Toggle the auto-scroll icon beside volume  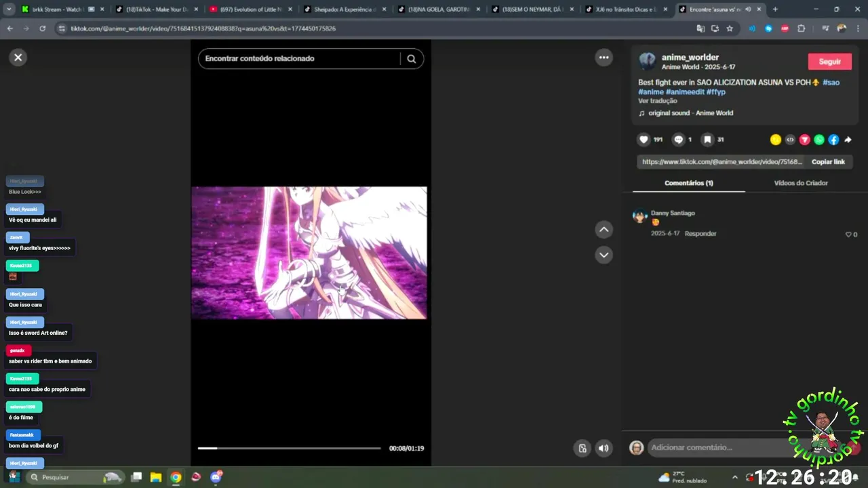pyautogui.click(x=582, y=448)
